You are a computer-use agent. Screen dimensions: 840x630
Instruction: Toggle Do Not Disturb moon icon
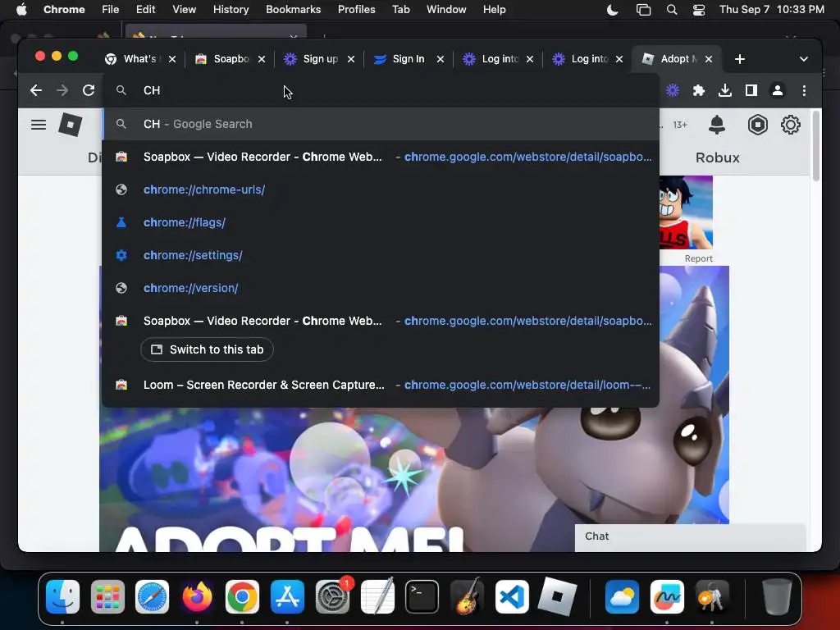(x=612, y=10)
